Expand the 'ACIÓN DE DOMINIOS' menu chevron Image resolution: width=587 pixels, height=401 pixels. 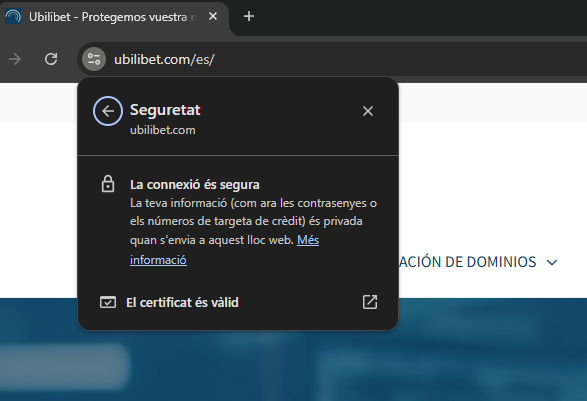[x=552, y=262]
